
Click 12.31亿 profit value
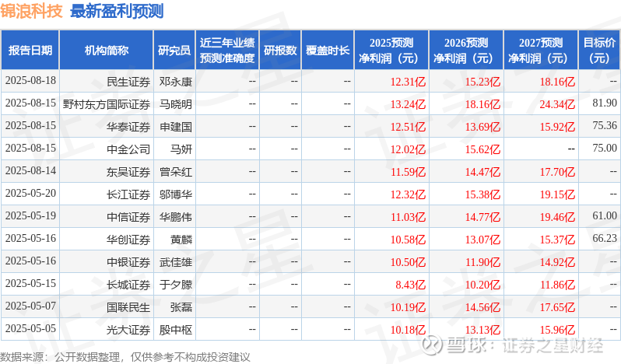point(408,82)
